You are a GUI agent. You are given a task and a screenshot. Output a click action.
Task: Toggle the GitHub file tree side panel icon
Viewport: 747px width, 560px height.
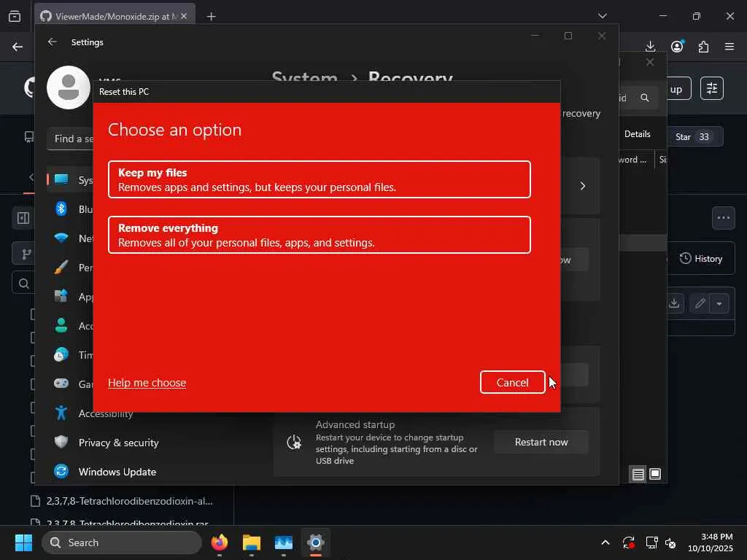pos(23,218)
